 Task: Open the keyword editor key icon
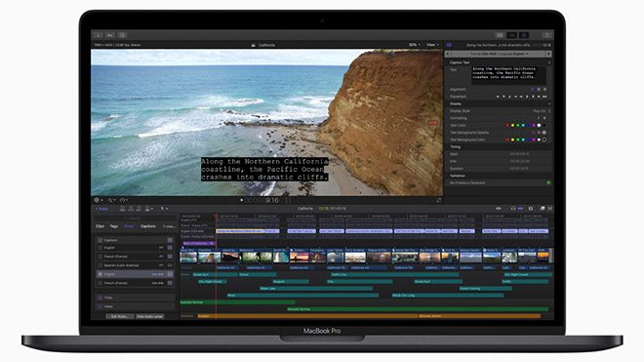click(x=110, y=35)
